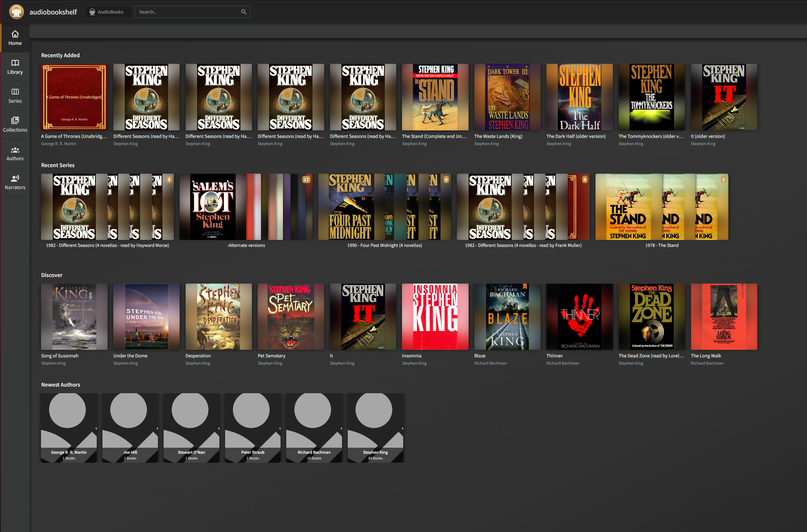Open Richard Bachman author card

(314, 428)
